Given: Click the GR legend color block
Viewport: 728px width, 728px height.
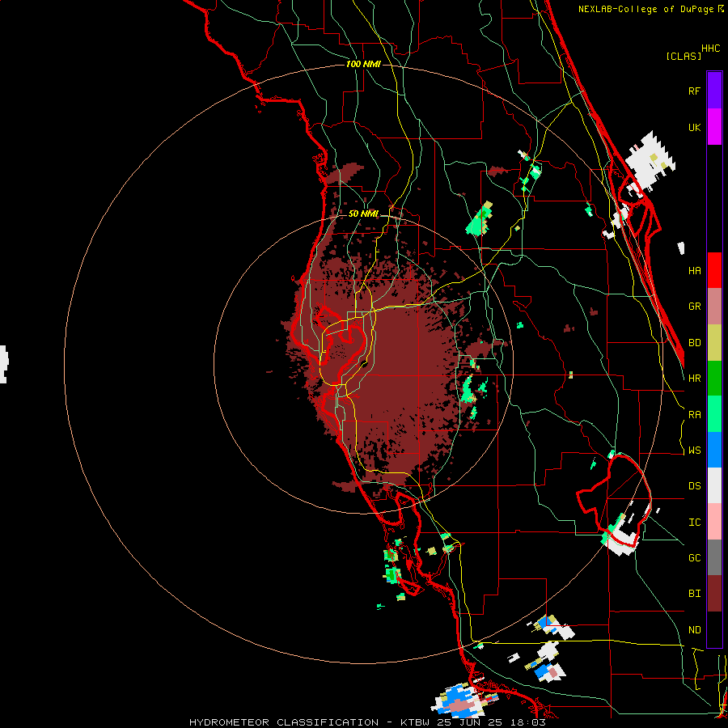Looking at the screenshot, I should tap(714, 307).
